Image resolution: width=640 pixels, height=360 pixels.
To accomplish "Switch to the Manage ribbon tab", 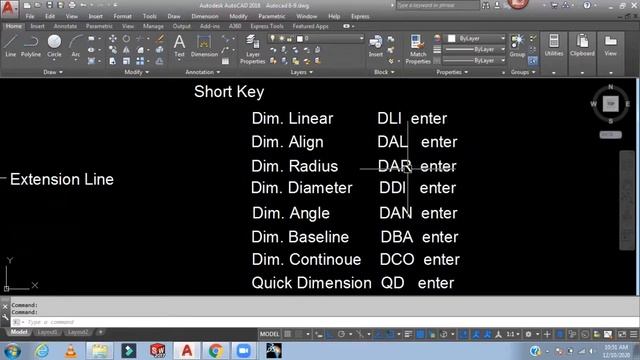I will click(153, 26).
